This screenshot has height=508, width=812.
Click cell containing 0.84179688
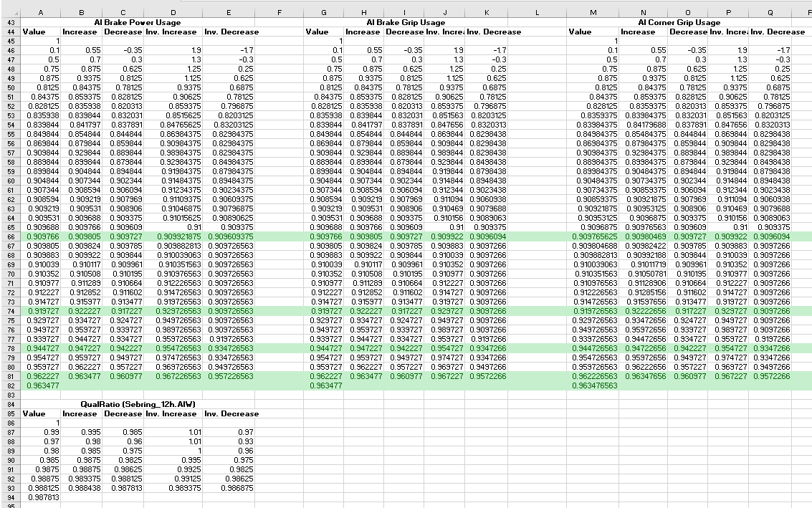click(643, 125)
